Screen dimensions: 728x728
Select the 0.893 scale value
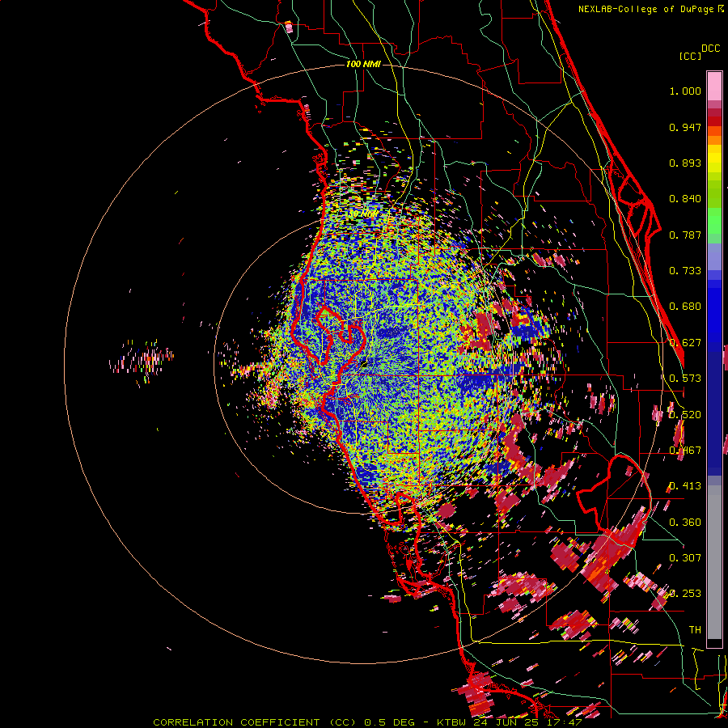[x=685, y=163]
